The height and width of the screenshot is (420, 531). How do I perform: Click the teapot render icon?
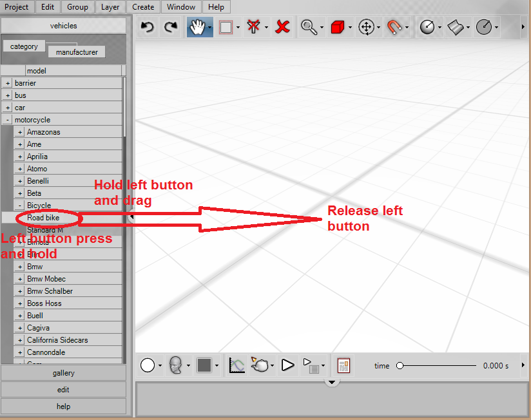260,365
